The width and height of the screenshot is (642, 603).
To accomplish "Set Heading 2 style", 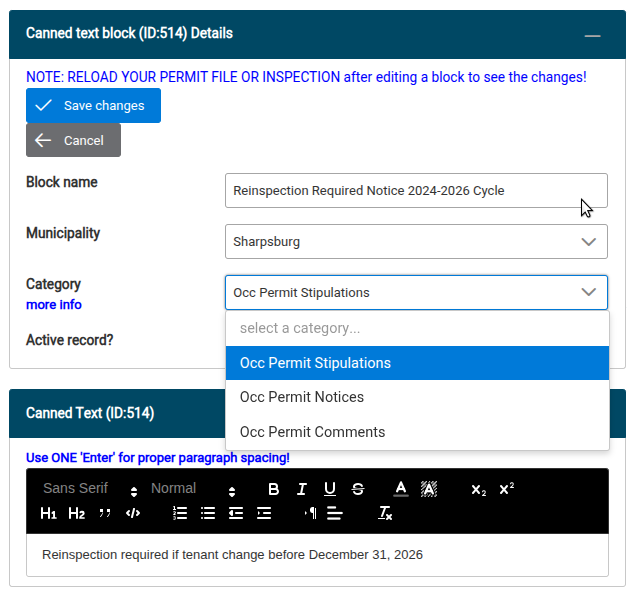I will [77, 513].
